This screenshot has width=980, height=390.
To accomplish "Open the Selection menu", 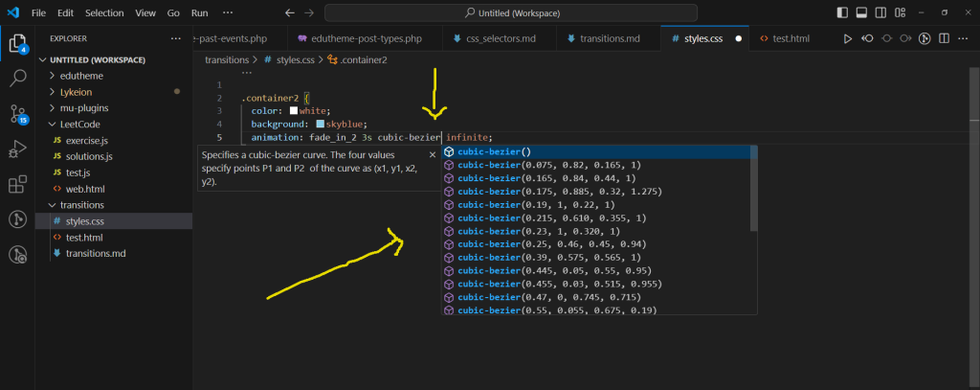I will pos(103,13).
